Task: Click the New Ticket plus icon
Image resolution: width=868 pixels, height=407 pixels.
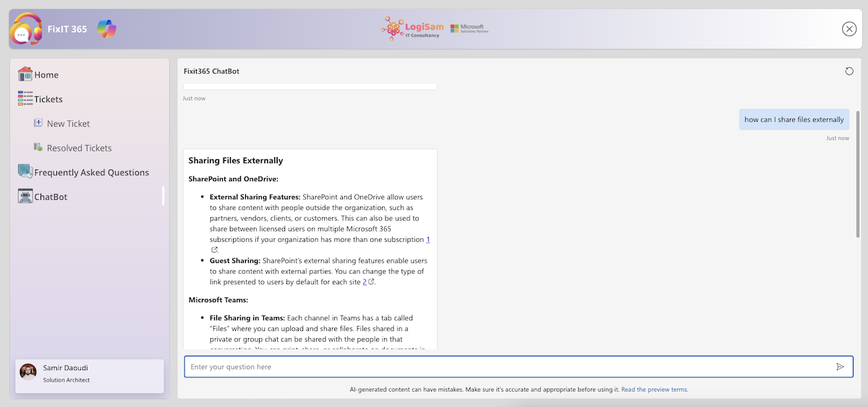Action: click(38, 123)
